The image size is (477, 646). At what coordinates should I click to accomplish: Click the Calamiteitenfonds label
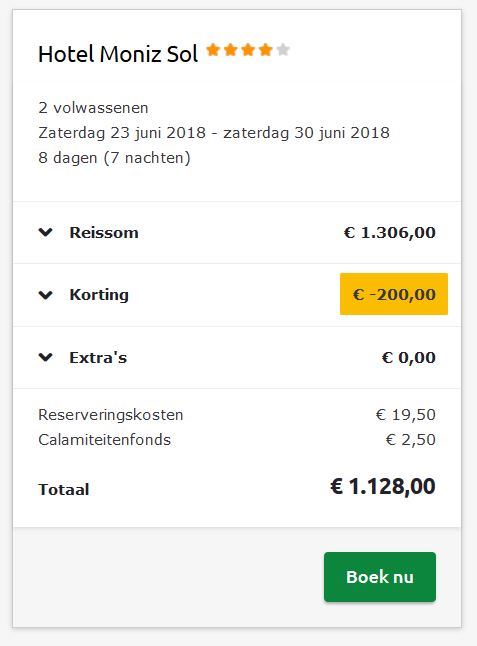point(105,440)
